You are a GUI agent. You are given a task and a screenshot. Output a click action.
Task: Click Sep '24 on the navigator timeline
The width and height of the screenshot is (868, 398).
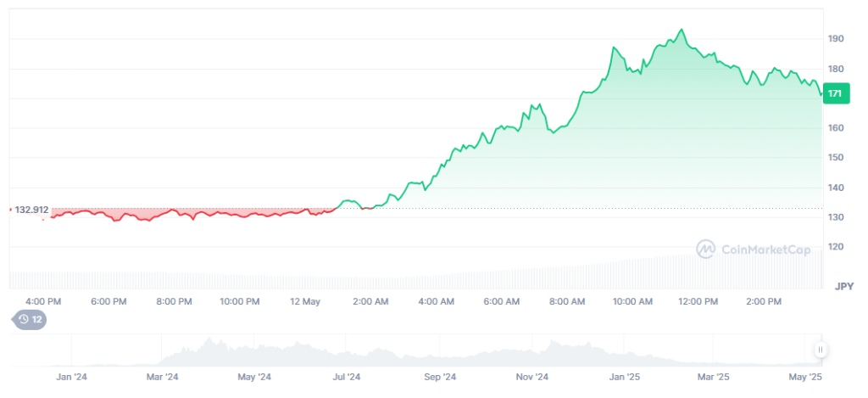click(x=439, y=376)
